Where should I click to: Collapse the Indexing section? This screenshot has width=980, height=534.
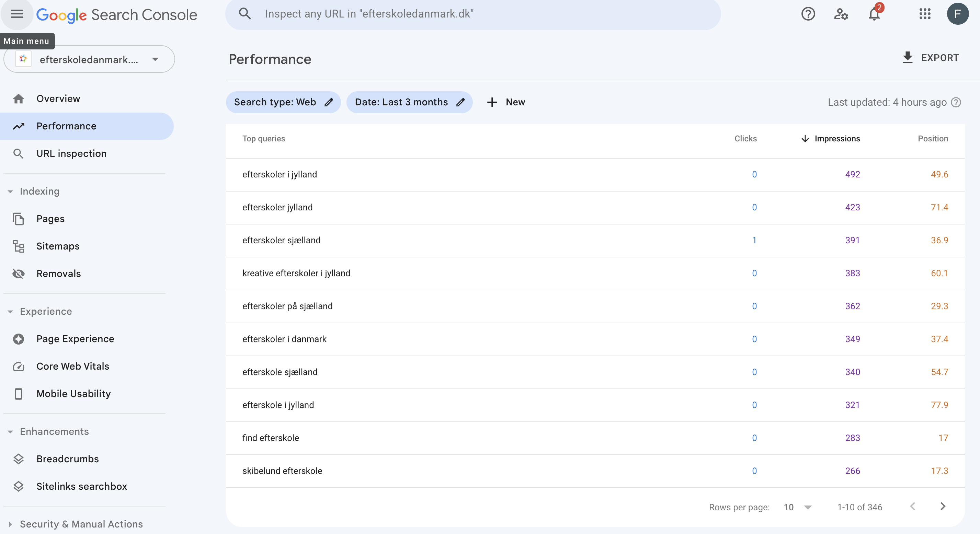click(x=11, y=191)
